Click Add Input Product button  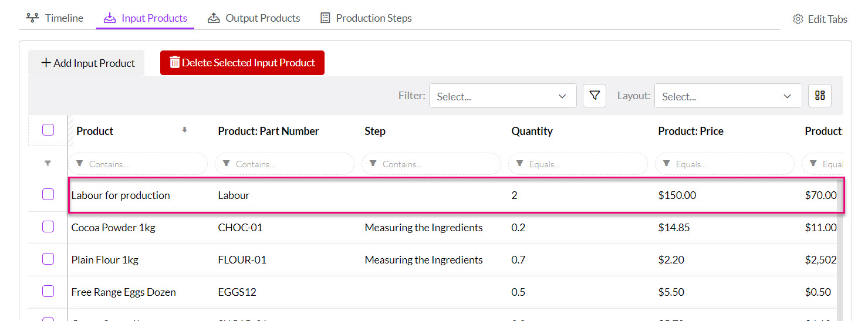87,63
